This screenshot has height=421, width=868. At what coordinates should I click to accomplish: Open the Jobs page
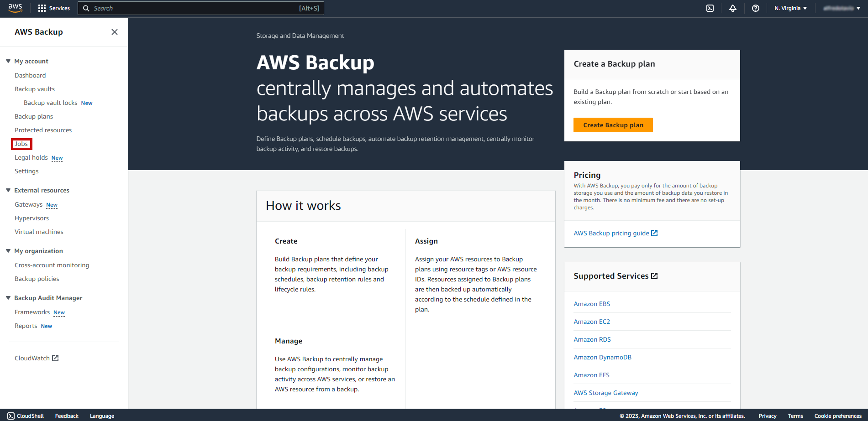[21, 144]
